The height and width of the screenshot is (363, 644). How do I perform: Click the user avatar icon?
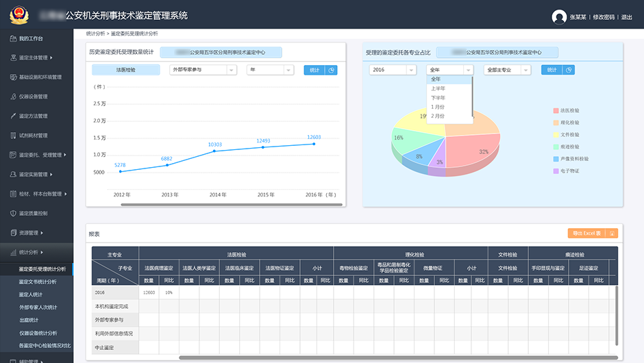pyautogui.click(x=559, y=17)
